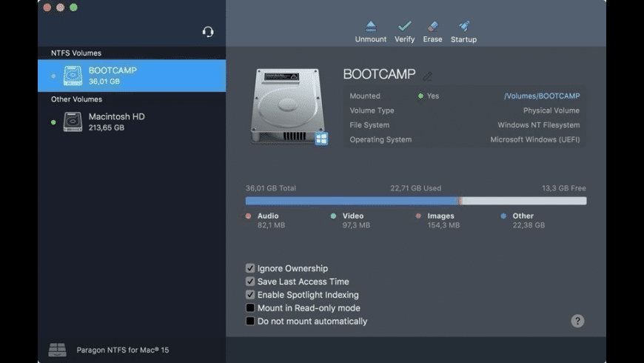Click the disk usage bar
The image size is (644, 363).
coord(416,201)
